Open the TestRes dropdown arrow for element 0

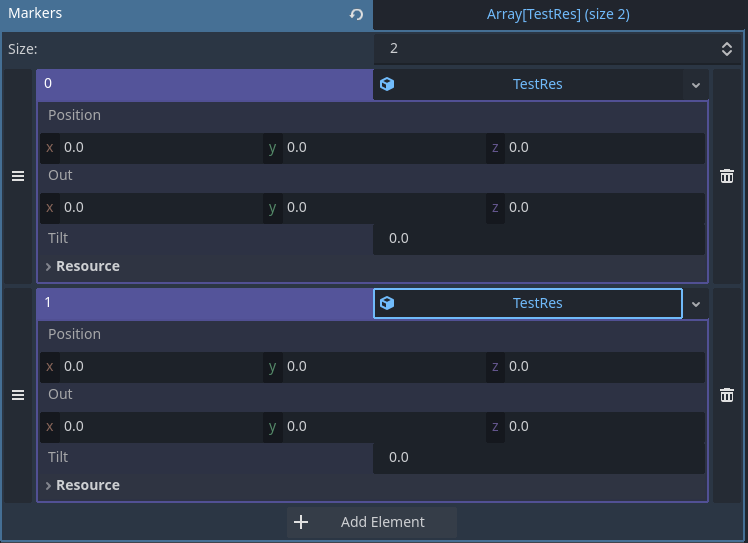coord(696,85)
